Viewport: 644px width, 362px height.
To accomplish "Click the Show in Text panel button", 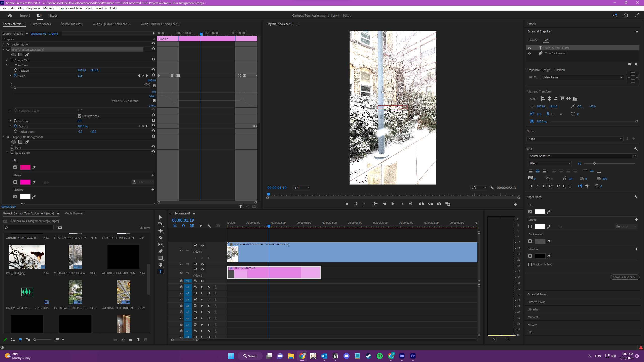I will 625,277.
